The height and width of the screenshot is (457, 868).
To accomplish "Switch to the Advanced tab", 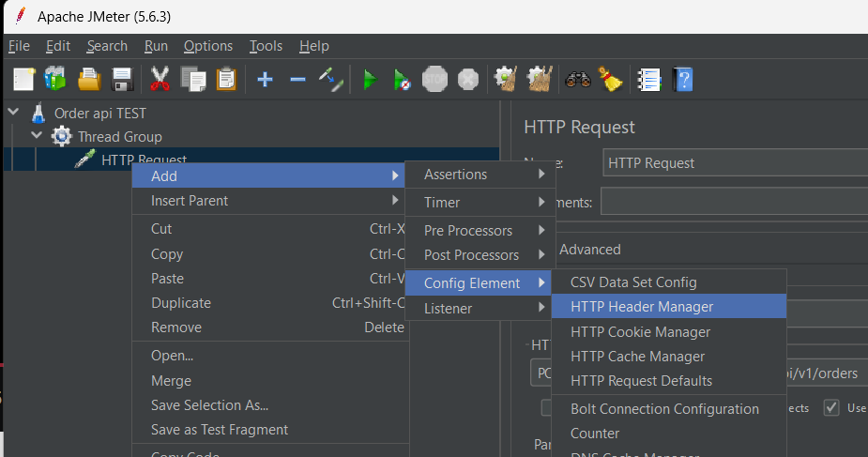I will coord(589,250).
